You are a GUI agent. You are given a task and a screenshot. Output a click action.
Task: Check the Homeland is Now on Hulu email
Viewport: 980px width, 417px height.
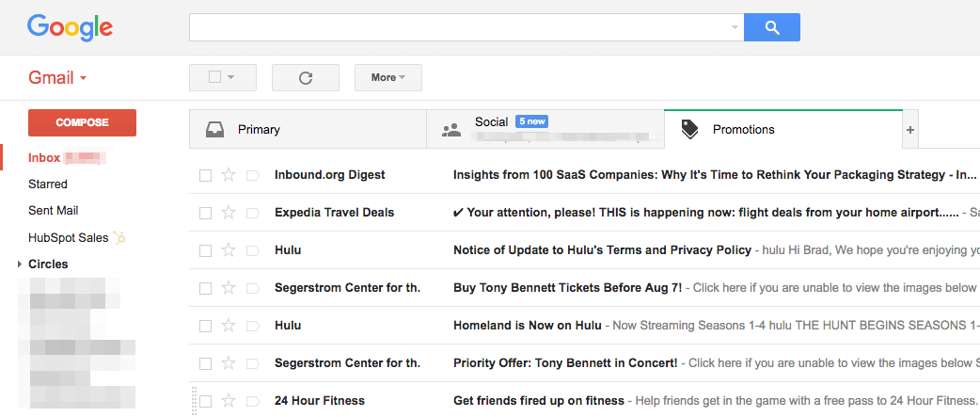click(205, 326)
